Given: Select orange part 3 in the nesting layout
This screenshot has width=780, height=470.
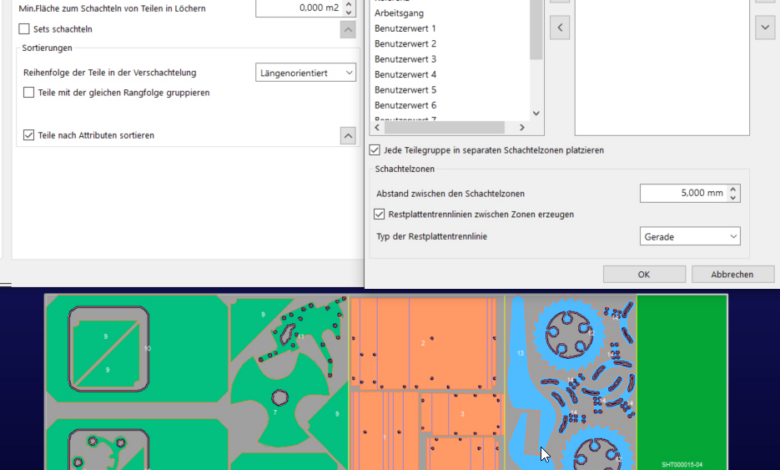Looking at the screenshot, I should click(462, 414).
